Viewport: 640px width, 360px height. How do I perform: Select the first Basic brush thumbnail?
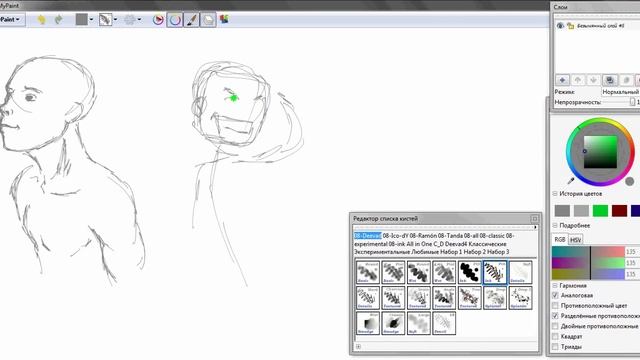[368, 272]
